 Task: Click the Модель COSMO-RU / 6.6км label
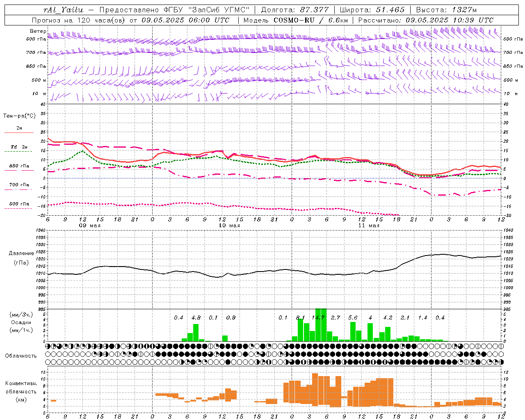coord(295,20)
